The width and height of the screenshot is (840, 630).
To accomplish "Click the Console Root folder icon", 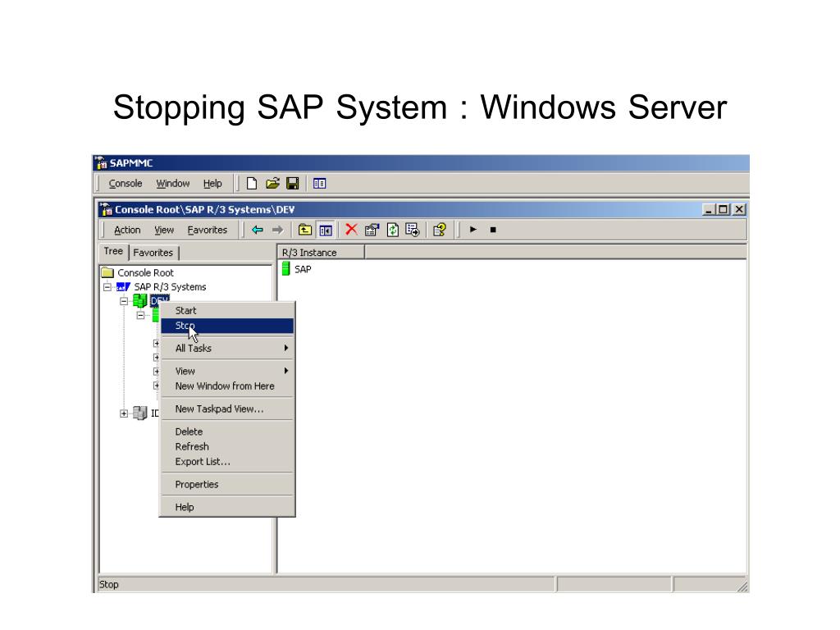I will tap(107, 272).
